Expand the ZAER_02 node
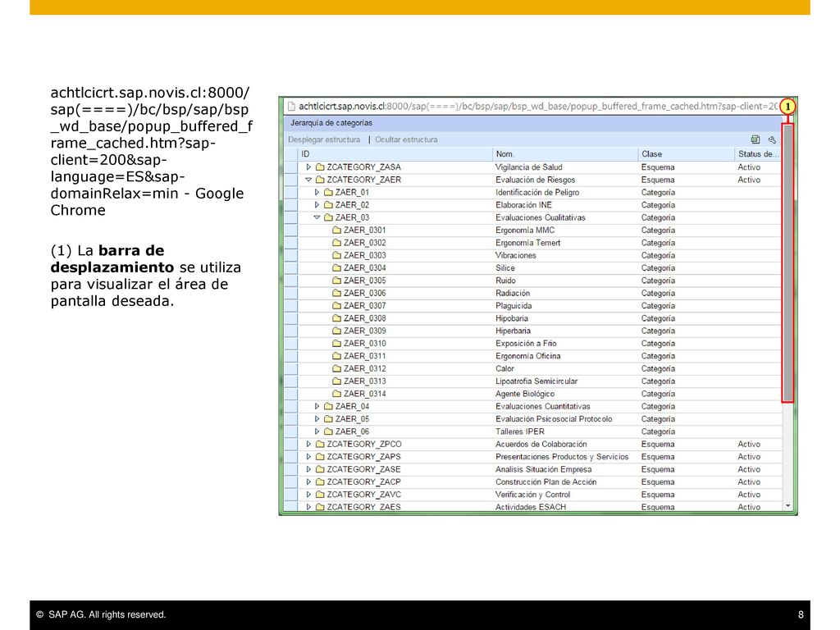This screenshot has width=840, height=630. (317, 204)
